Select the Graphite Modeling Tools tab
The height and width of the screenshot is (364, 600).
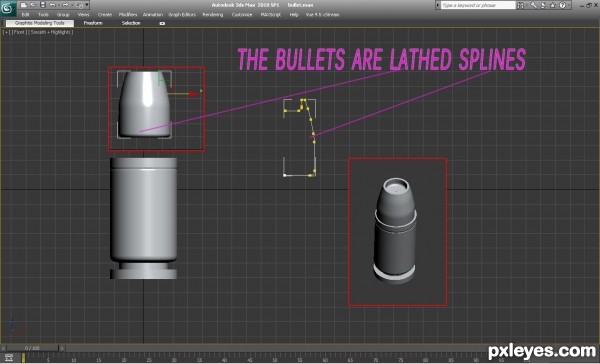pos(40,23)
